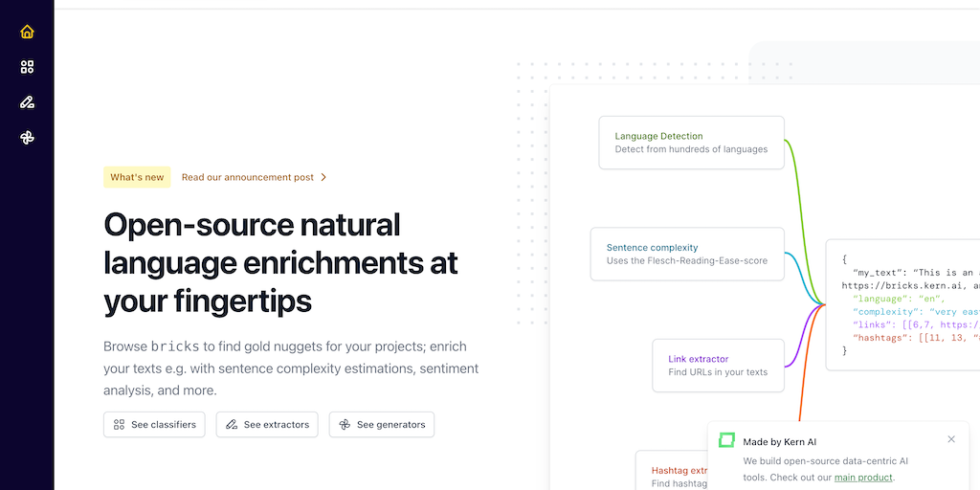Click the chevron arrow after announcement post
Viewport: 980px width, 490px height.
point(323,177)
